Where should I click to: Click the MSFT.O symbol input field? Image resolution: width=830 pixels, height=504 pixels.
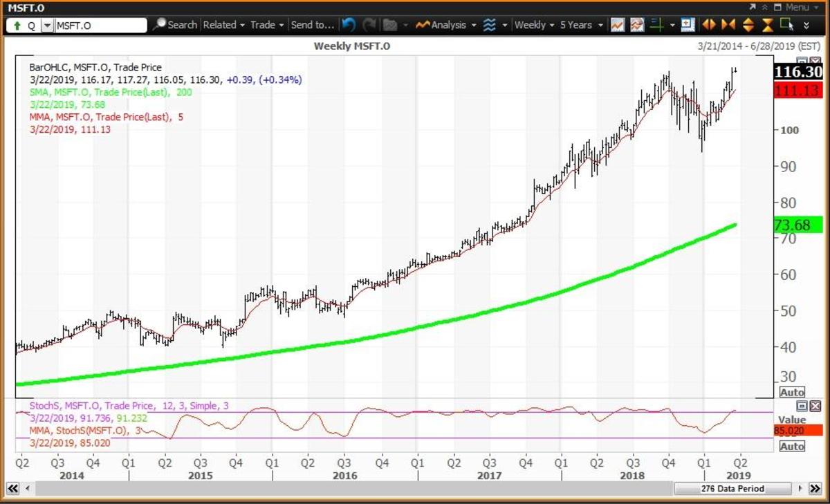[100, 26]
